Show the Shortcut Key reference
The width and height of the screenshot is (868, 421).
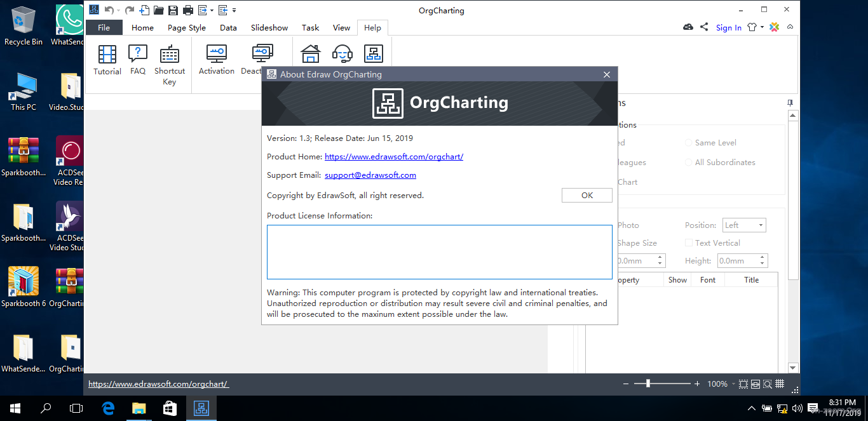point(170,65)
